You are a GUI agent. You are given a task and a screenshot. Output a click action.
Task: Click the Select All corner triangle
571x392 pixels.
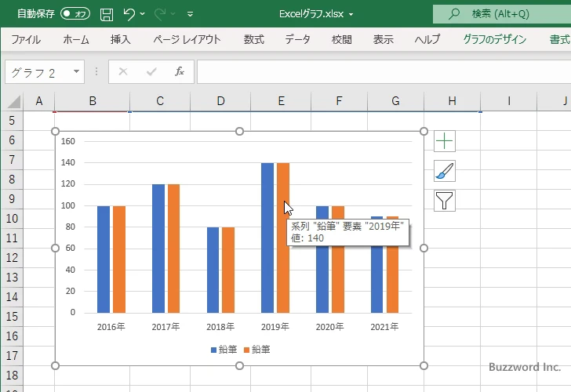(x=13, y=102)
